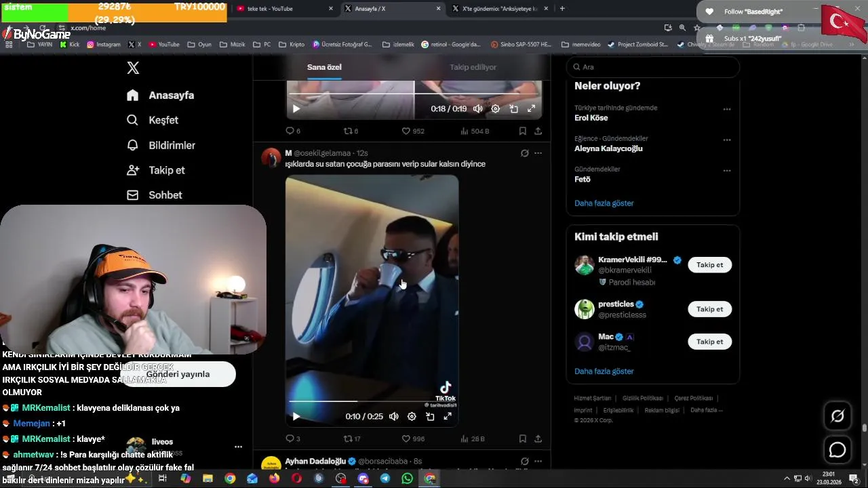Open account menu dots next to liveos
Screen dimensions: 868x488
(x=238, y=447)
